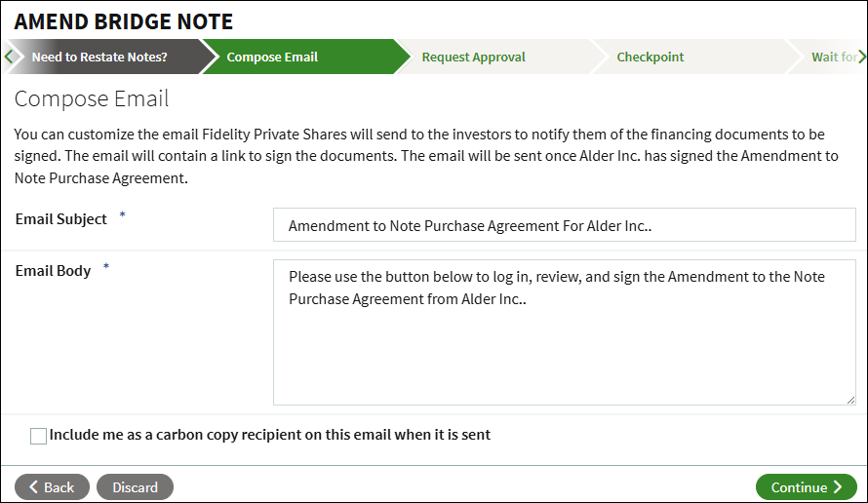This screenshot has width=868, height=503.
Task: Click the carbon copy recipient label text
Action: point(270,435)
